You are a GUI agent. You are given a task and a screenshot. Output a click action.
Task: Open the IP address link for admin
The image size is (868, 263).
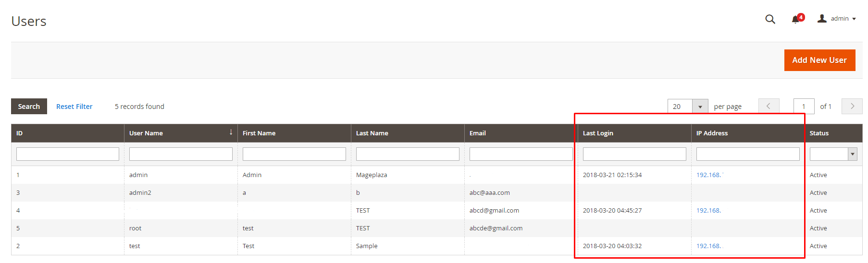point(710,175)
